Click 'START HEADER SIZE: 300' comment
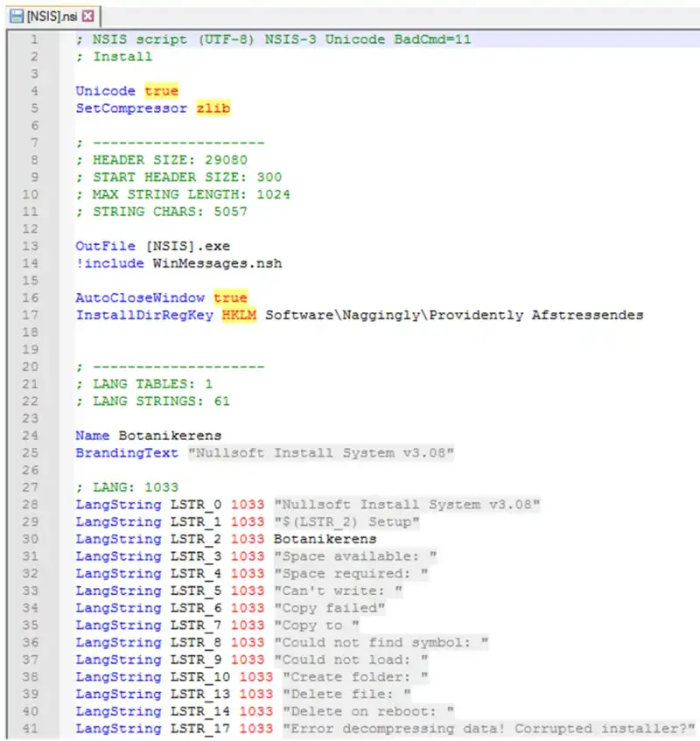700x741 pixels. click(x=187, y=178)
